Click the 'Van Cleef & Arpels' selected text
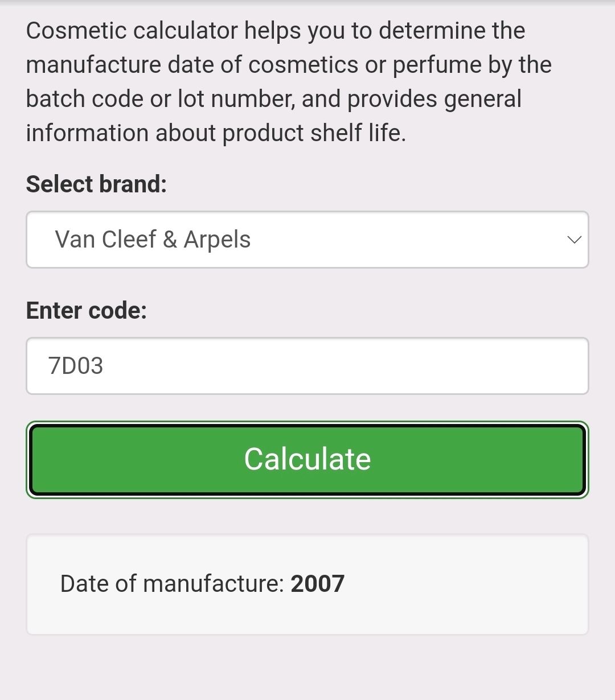615x700 pixels. tap(153, 240)
